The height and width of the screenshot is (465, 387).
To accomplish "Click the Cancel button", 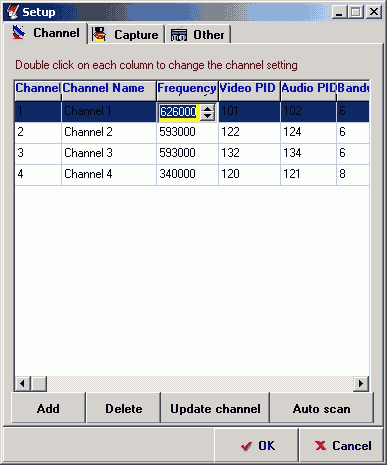I will [x=342, y=445].
